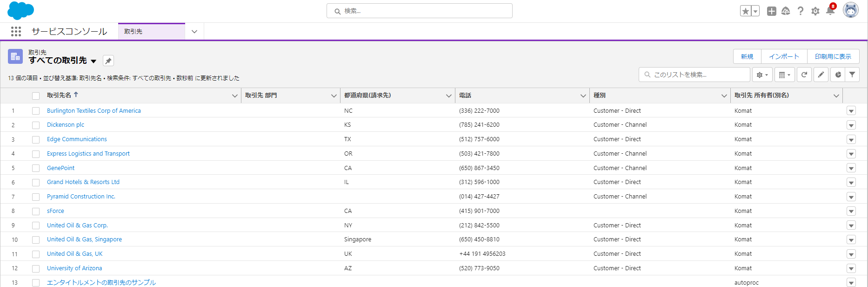This screenshot has width=868, height=287.
Task: Show charts panel icon
Action: point(838,75)
